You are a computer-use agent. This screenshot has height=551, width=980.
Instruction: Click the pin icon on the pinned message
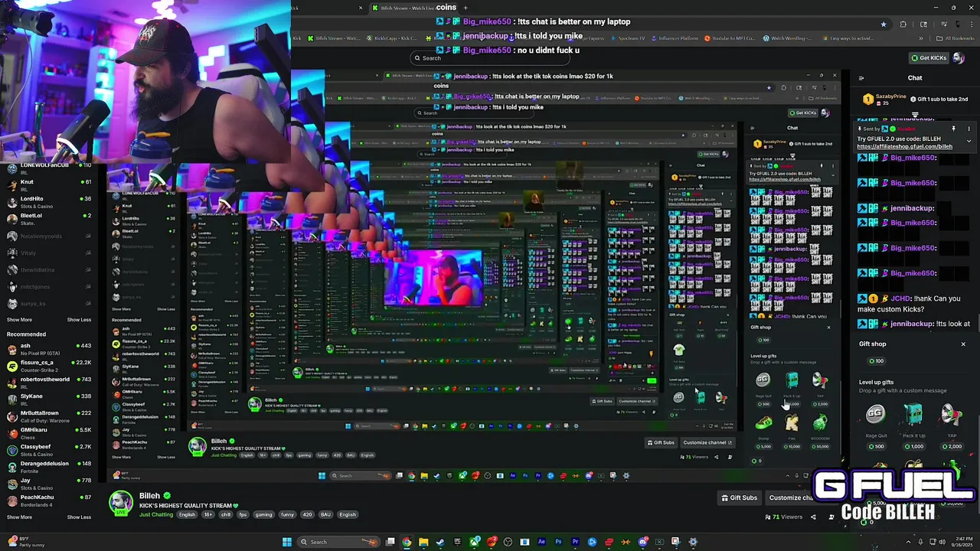coord(953,129)
